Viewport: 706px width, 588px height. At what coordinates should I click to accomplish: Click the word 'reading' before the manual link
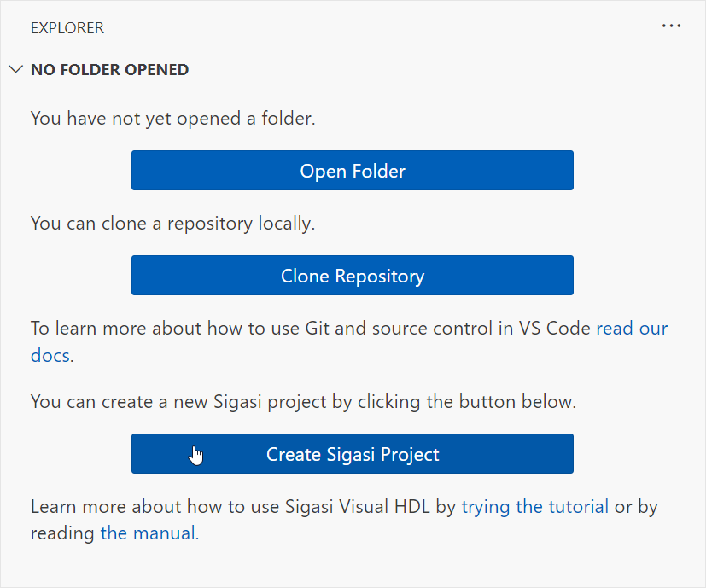62,533
